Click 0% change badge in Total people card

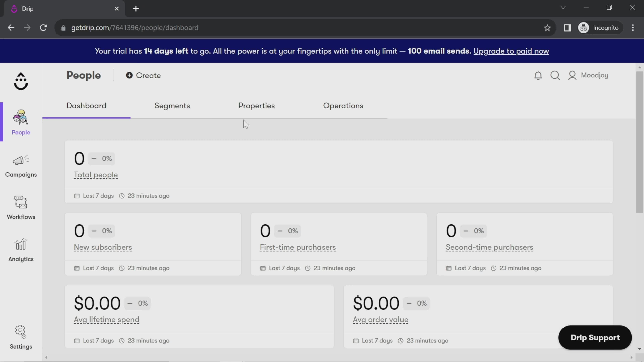pyautogui.click(x=101, y=159)
